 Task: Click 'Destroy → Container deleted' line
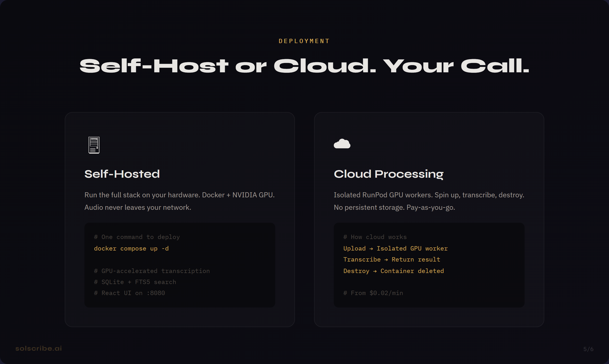[393, 271]
